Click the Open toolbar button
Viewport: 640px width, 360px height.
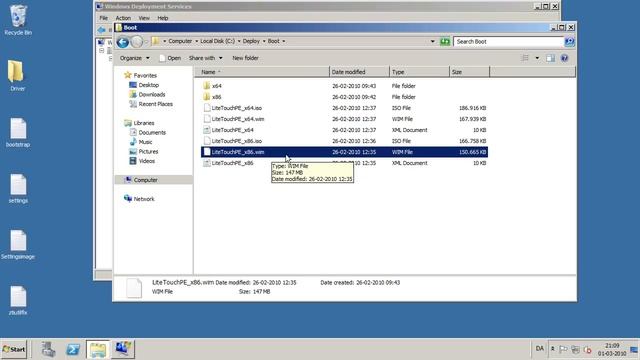click(170, 58)
